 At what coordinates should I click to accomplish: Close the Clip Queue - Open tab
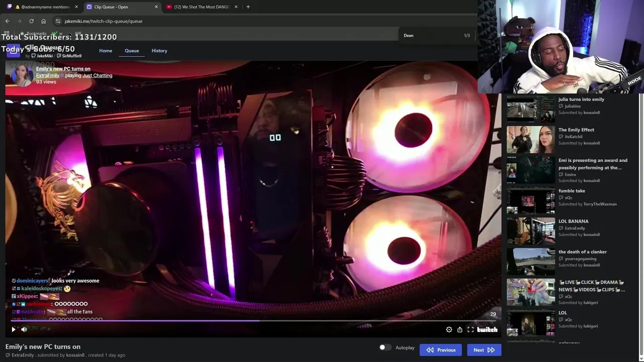pos(156,7)
